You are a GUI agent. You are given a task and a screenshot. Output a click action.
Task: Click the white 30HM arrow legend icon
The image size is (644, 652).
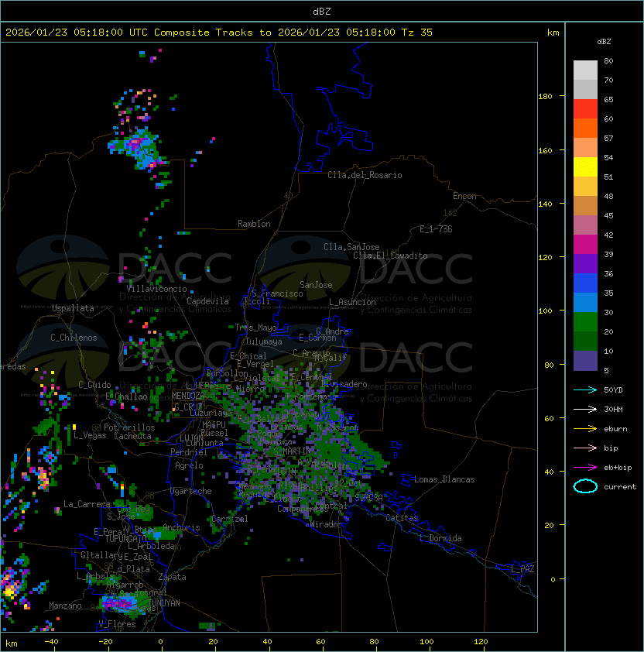click(585, 410)
